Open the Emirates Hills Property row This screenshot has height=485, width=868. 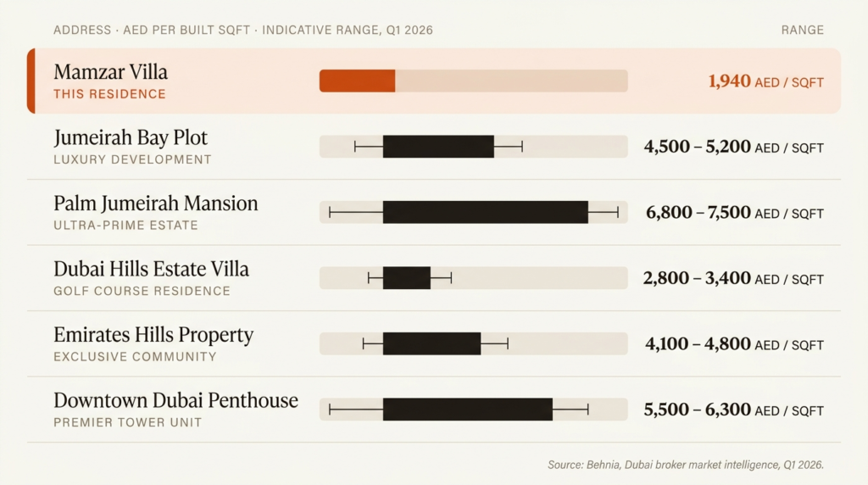(434, 343)
